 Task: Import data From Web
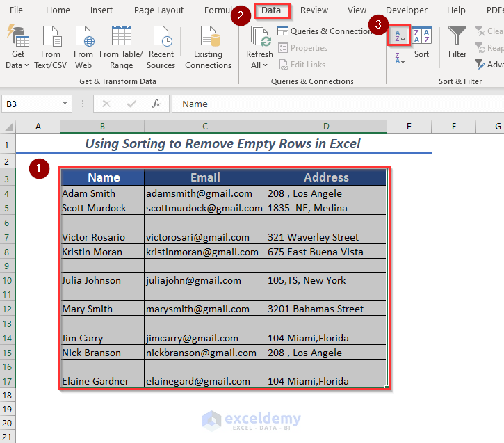tap(83, 47)
